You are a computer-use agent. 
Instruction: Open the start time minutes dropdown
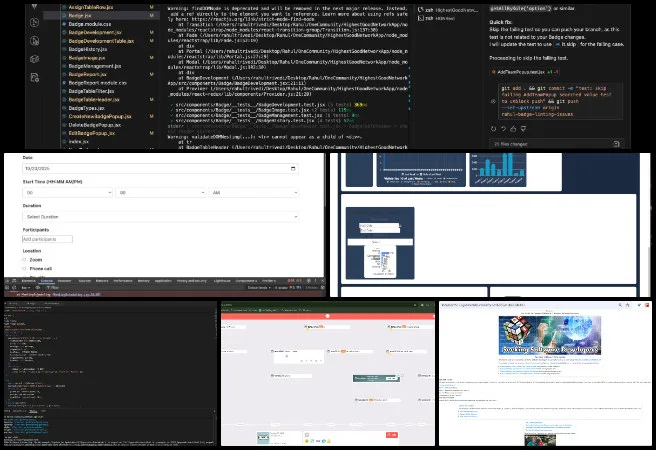pos(159,193)
